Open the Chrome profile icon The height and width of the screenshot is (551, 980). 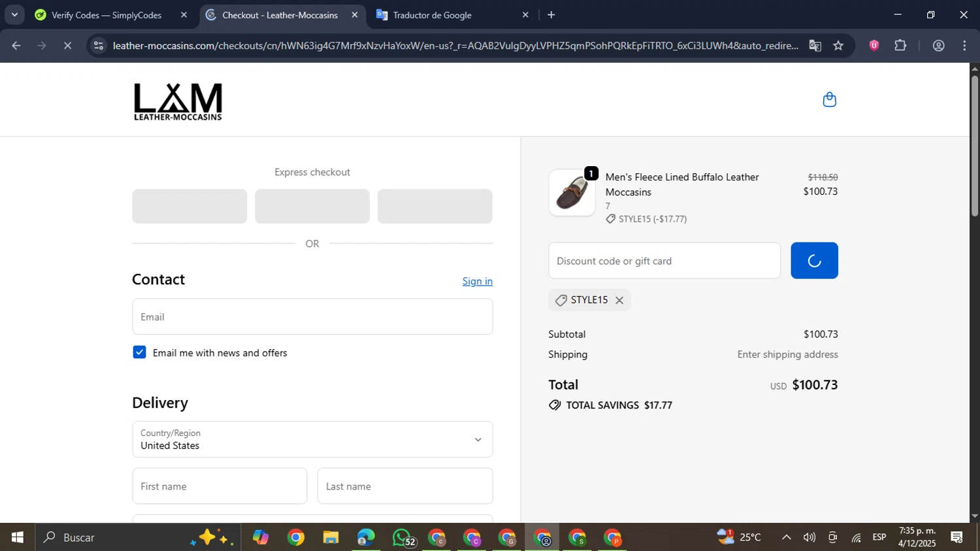(x=939, y=46)
